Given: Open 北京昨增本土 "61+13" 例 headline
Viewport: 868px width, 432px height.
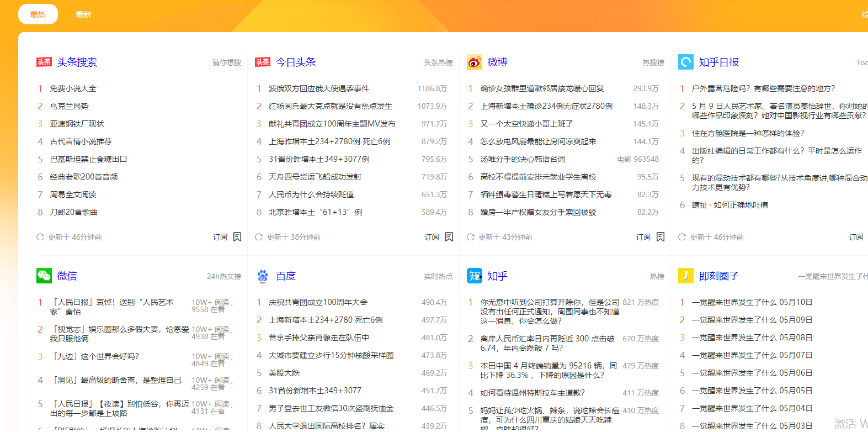Looking at the screenshot, I should point(316,212).
